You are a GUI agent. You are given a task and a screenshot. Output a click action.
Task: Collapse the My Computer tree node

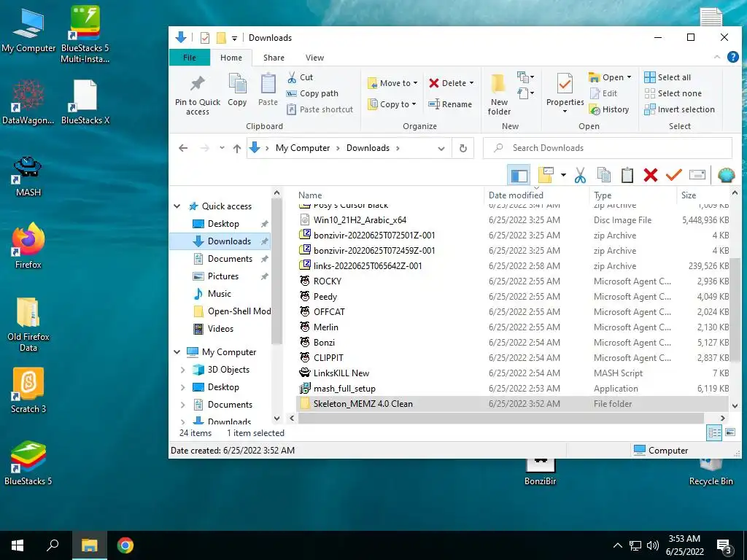click(177, 352)
